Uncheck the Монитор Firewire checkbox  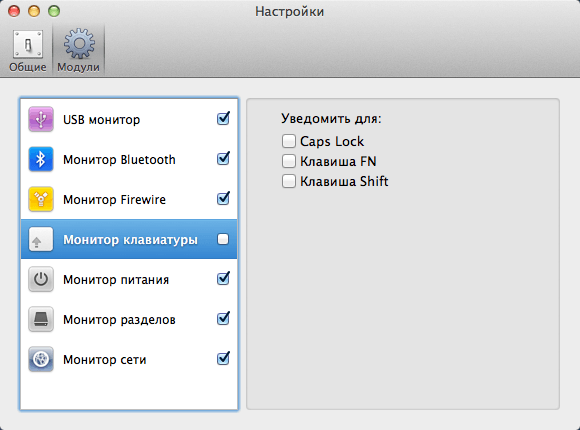[x=223, y=199]
